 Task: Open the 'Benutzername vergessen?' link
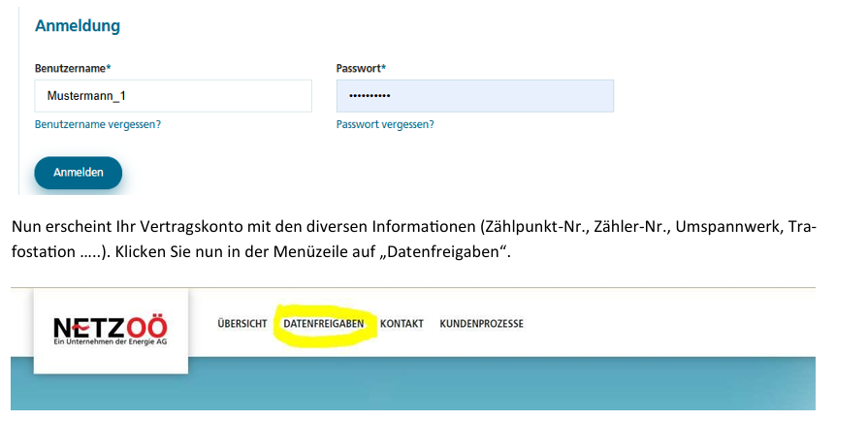tap(98, 124)
